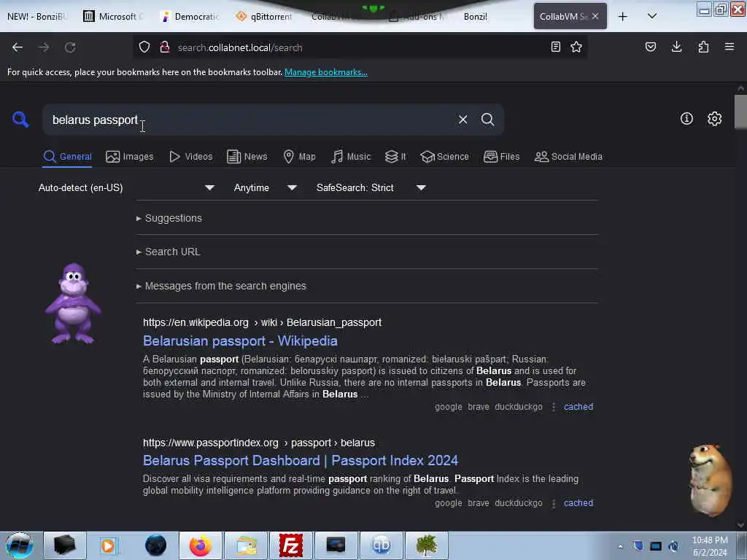This screenshot has height=560, width=747.
Task: Click Manage bookmarks link
Action: click(x=326, y=72)
